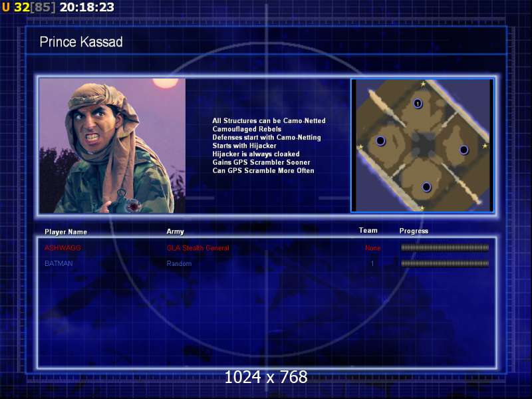The height and width of the screenshot is (399, 532).
Task: Select the south start position marker
Action: tap(426, 187)
